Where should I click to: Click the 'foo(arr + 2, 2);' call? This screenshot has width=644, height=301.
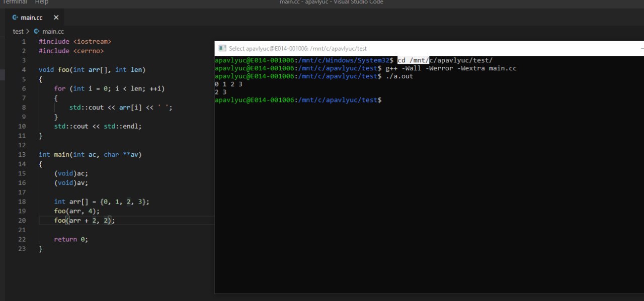85,221
